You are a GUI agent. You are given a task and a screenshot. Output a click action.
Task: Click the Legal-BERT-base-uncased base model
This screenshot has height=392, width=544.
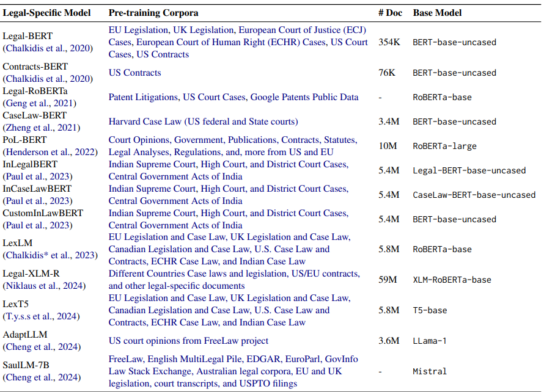(x=469, y=170)
